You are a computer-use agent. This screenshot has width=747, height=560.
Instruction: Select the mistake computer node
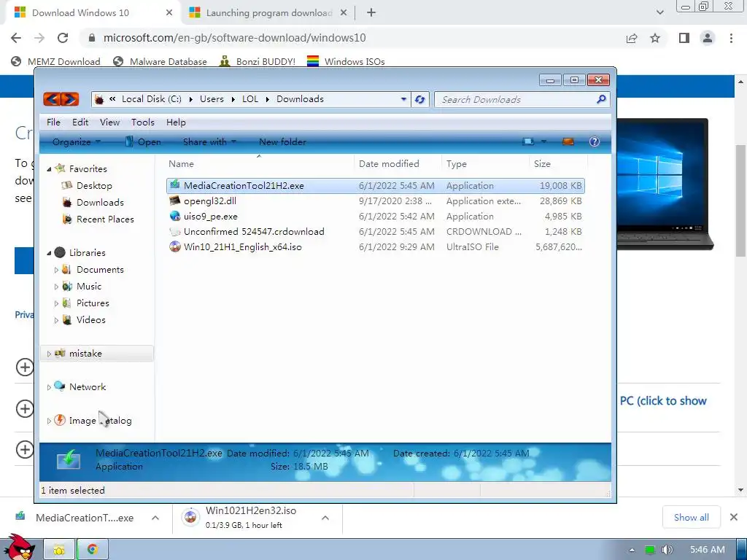point(85,354)
